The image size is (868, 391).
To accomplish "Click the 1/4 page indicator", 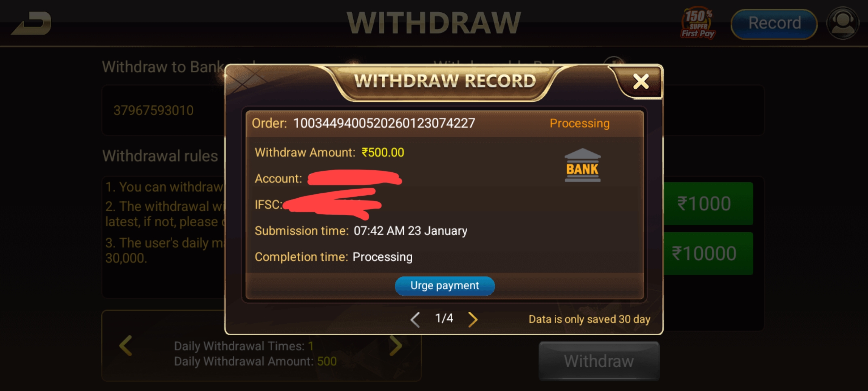I will pyautogui.click(x=444, y=318).
